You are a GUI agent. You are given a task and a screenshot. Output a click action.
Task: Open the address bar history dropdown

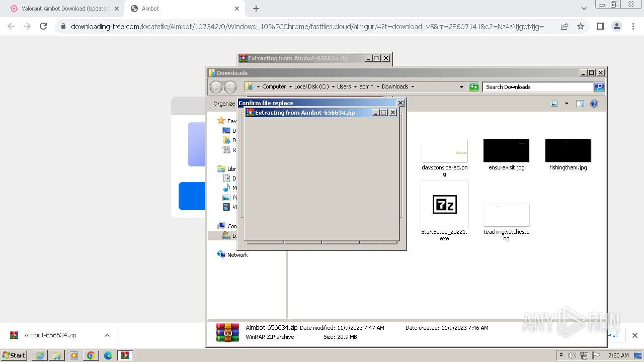(x=461, y=87)
